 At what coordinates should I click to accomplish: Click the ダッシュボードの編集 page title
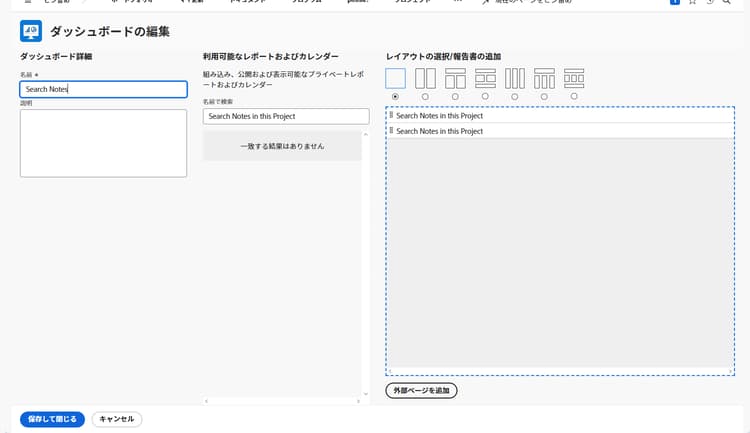pyautogui.click(x=110, y=32)
